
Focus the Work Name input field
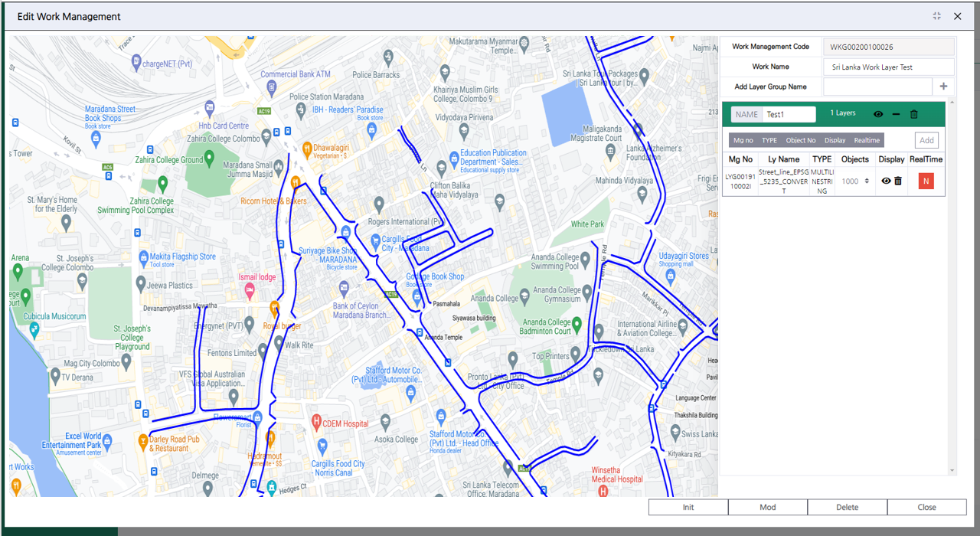889,67
